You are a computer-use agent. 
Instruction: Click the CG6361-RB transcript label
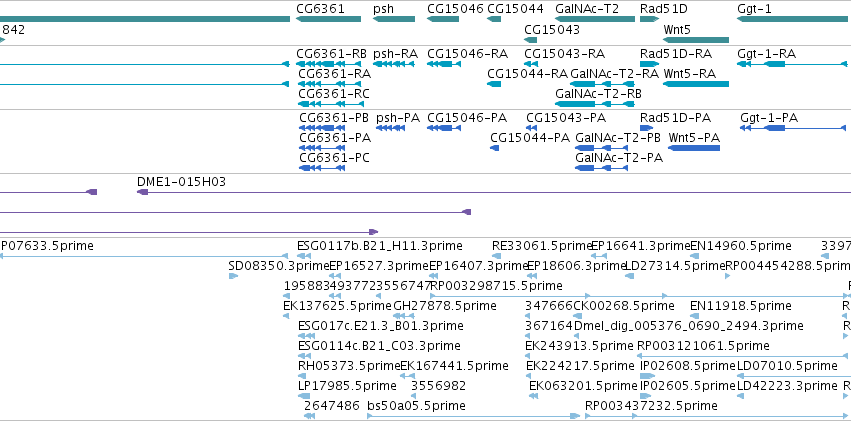click(x=331, y=54)
